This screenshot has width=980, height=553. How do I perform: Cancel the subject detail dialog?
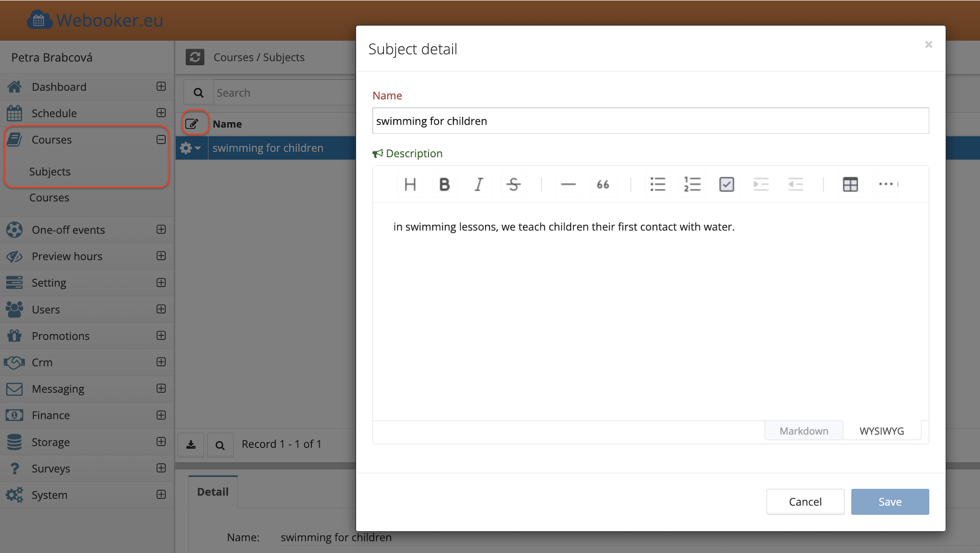pyautogui.click(x=805, y=502)
